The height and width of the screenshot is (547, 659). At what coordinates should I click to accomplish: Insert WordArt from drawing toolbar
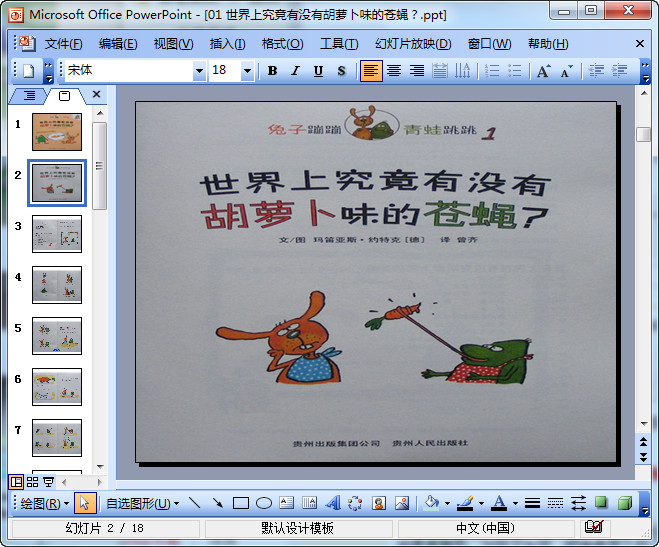[x=333, y=503]
